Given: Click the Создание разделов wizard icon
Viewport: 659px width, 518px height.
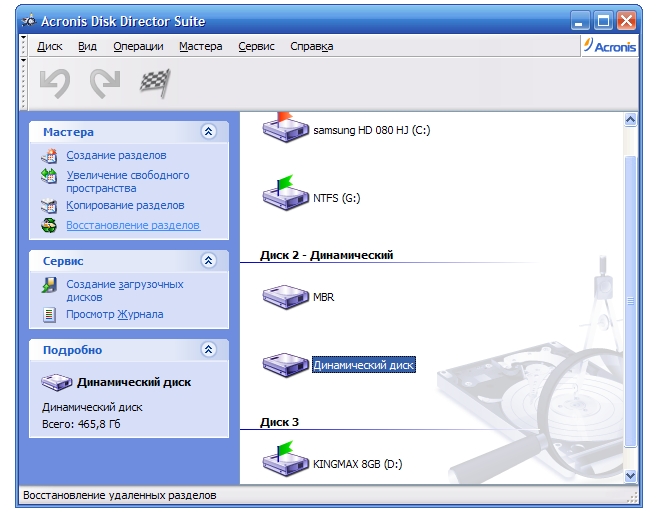Looking at the screenshot, I should [x=49, y=155].
